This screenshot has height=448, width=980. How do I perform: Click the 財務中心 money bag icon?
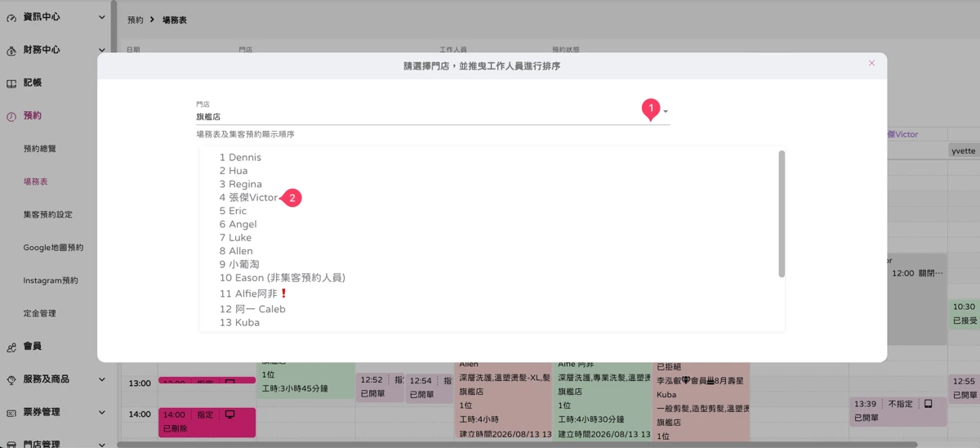point(11,50)
